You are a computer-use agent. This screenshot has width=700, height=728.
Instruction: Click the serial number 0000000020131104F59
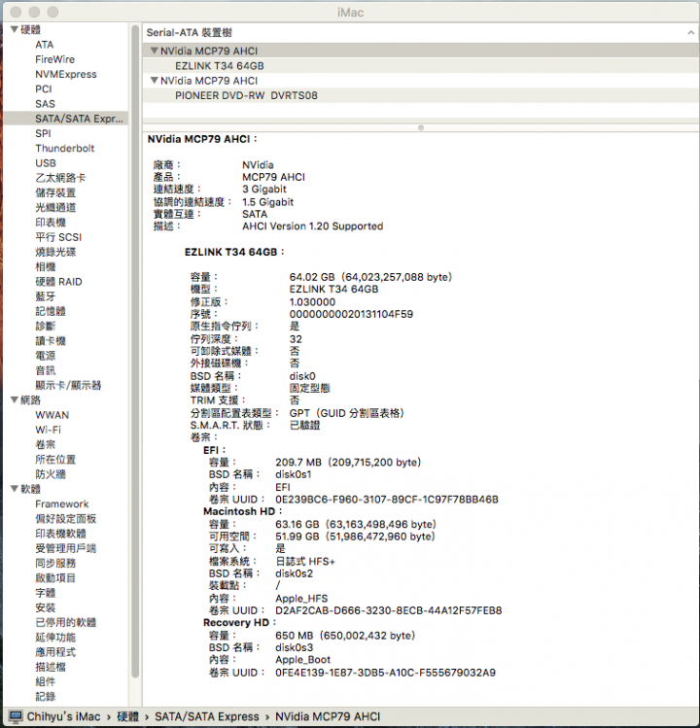(351, 314)
